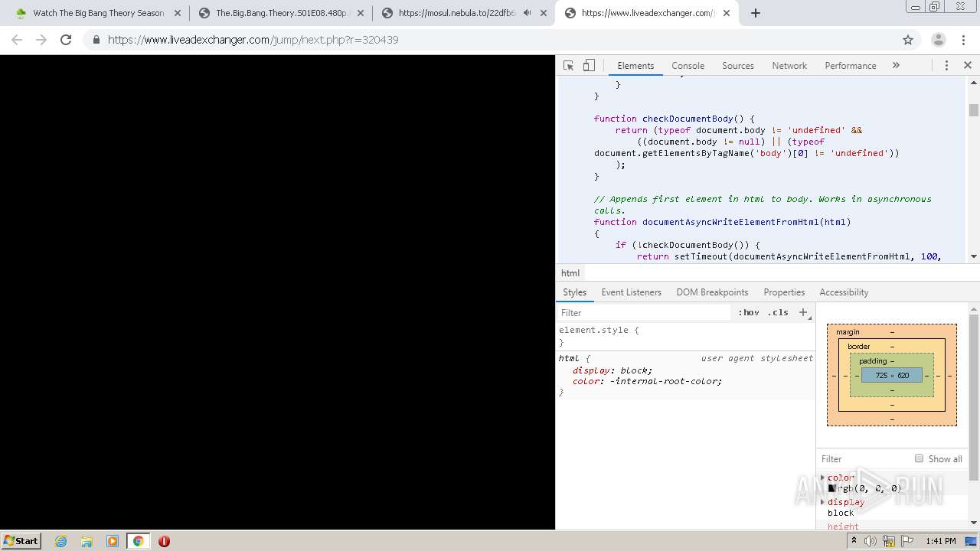
Task: Open the Properties pane
Action: pos(784,292)
